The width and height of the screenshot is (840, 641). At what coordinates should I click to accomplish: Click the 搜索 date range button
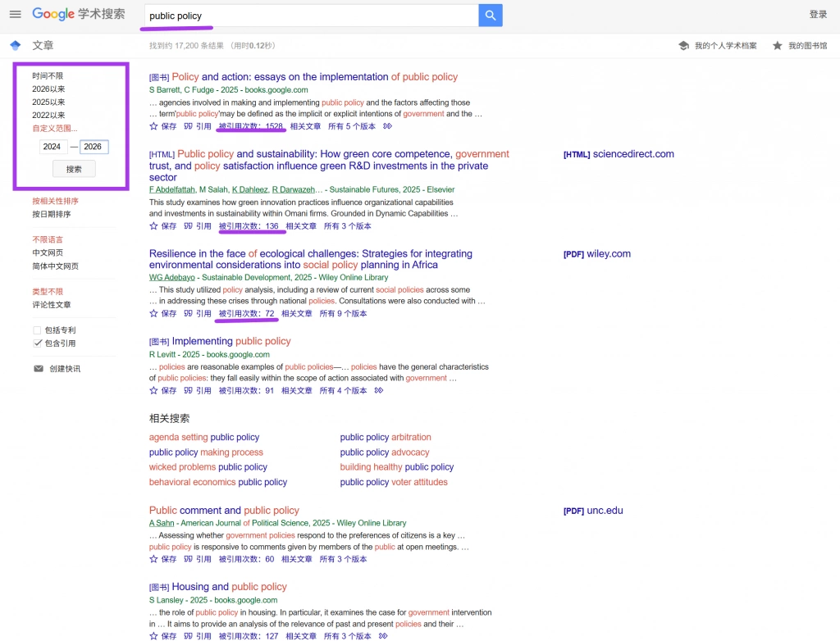74,169
